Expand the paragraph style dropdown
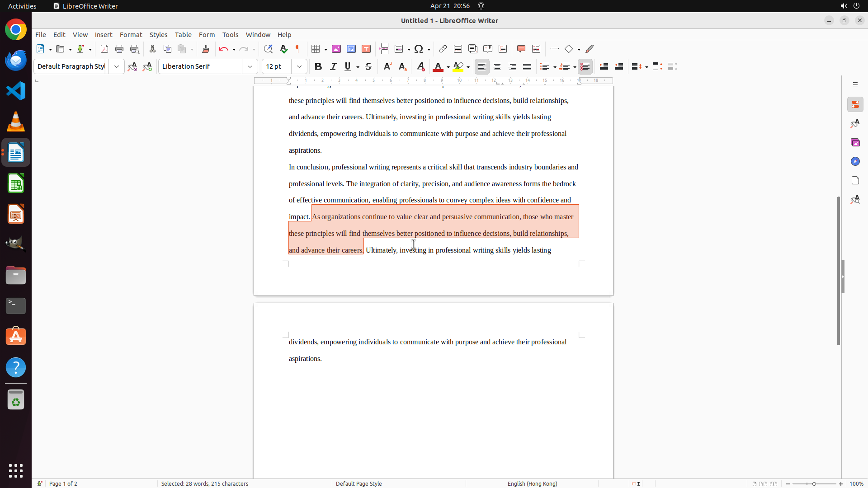The width and height of the screenshot is (868, 488). pyautogui.click(x=117, y=66)
